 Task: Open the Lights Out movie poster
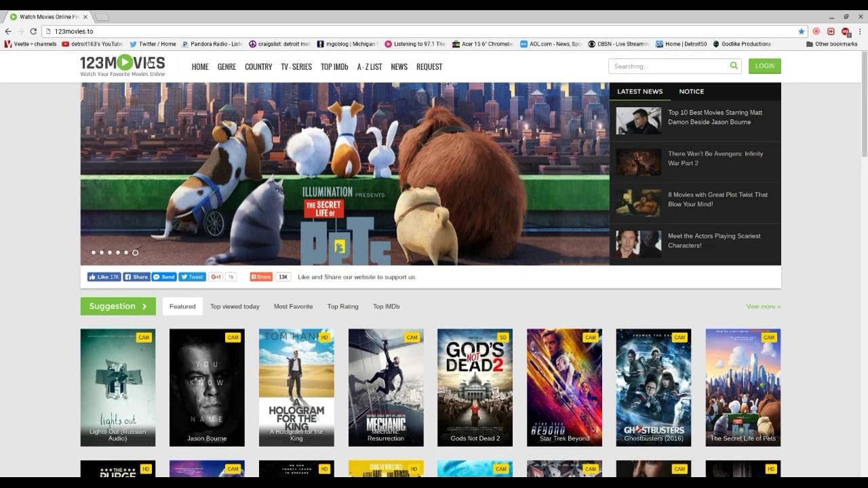tap(118, 388)
